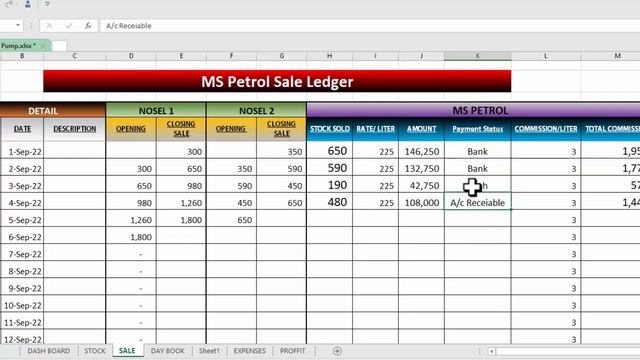Select Nosel 1 opening cell 980
Viewport: 640px width, 360px height.
point(131,202)
